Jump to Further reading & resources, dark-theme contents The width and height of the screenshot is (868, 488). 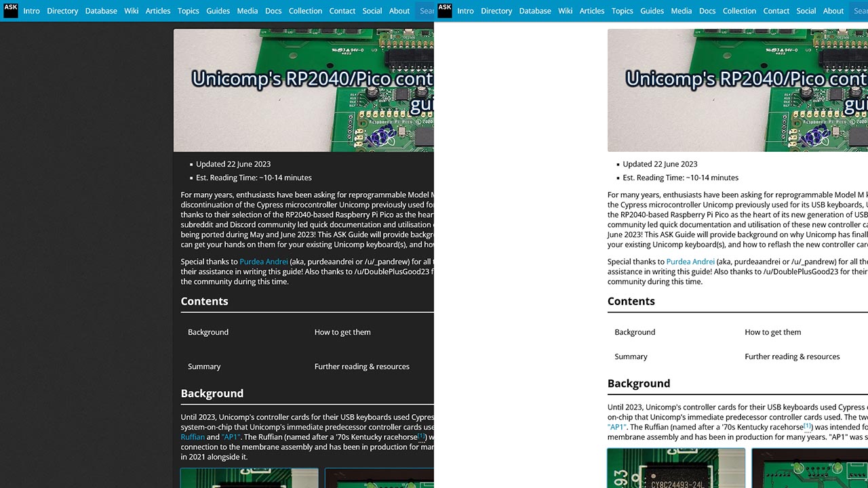[362, 367]
